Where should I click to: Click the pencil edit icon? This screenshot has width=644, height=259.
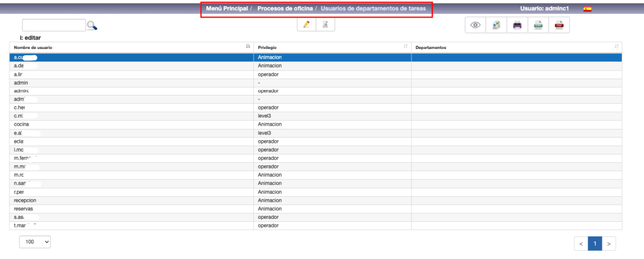click(306, 25)
